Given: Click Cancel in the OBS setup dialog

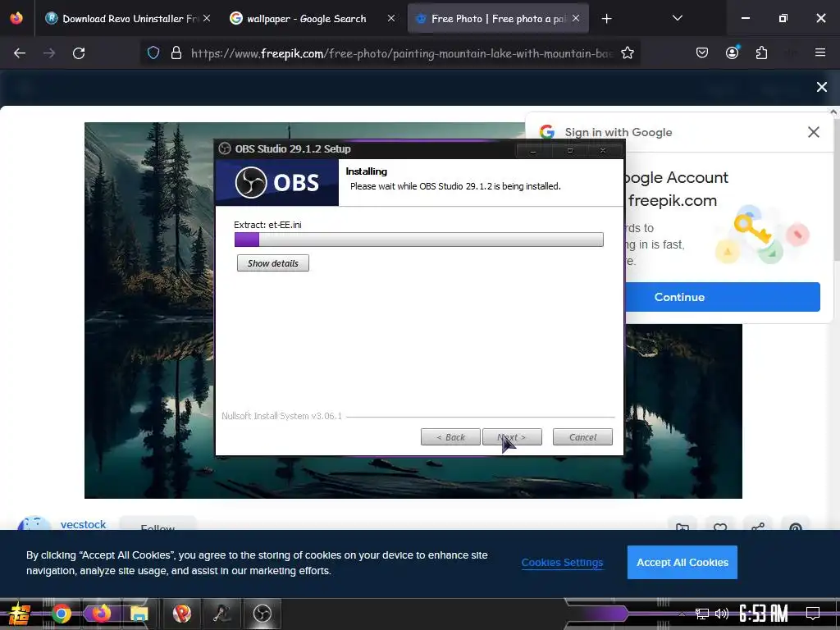Looking at the screenshot, I should point(582,437).
